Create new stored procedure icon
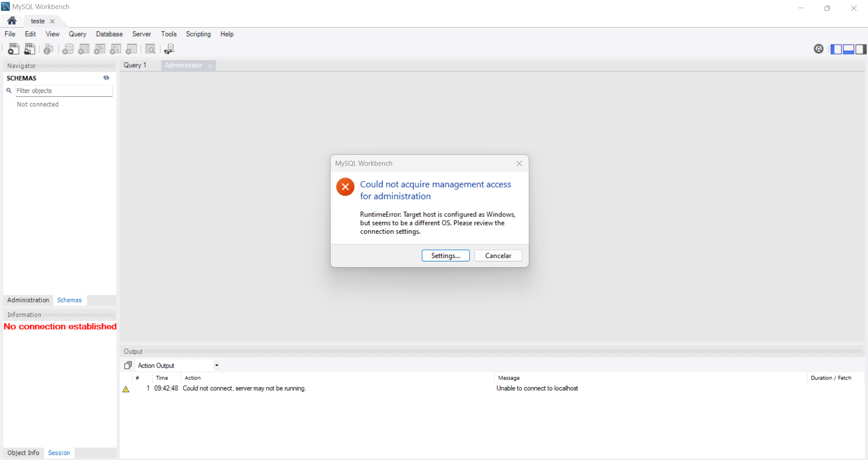Viewport: 868px width, 460px height. [115, 49]
